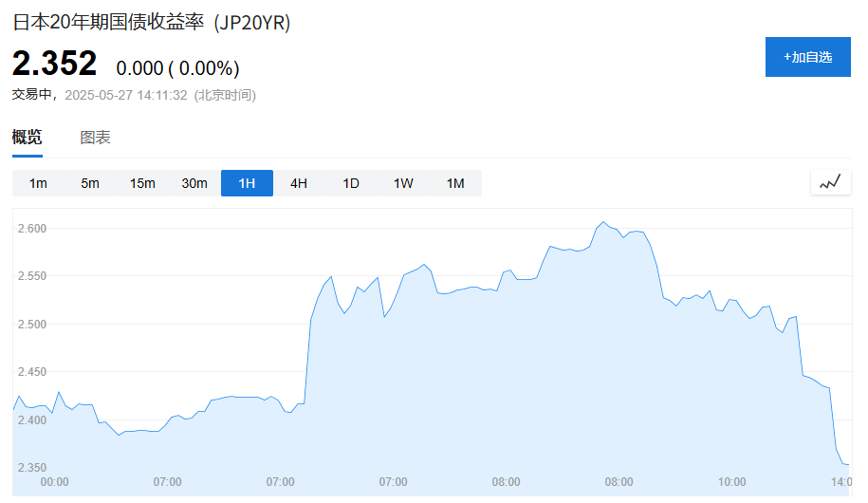Click the +加自选 add to watchlist button

coord(807,57)
